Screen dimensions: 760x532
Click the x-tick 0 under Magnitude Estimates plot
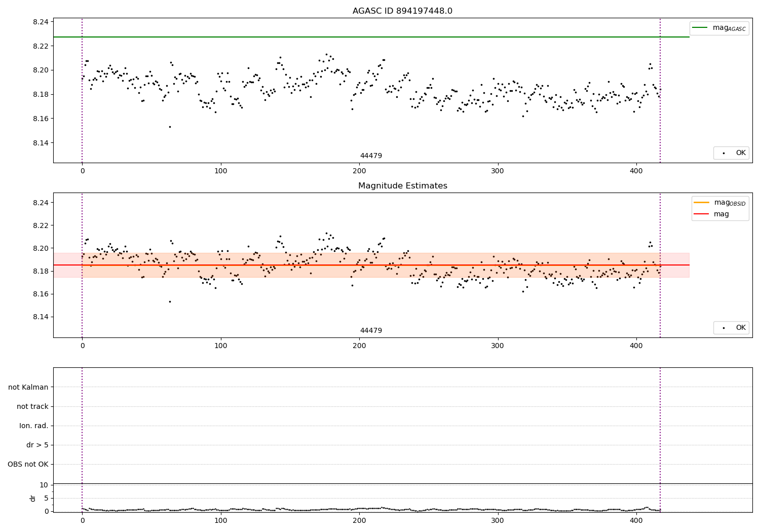[x=82, y=346]
